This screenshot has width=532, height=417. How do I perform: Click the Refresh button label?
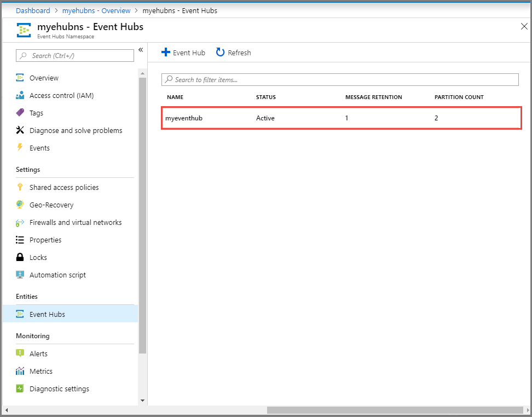coord(239,53)
